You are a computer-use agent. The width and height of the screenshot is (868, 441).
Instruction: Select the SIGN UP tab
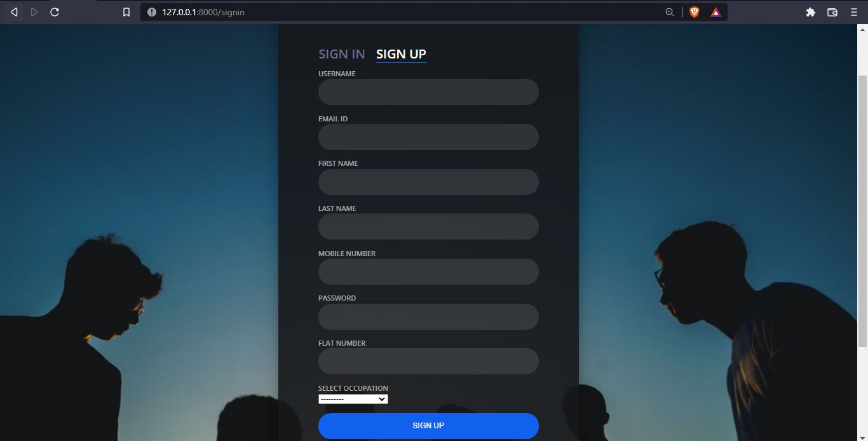pos(401,54)
